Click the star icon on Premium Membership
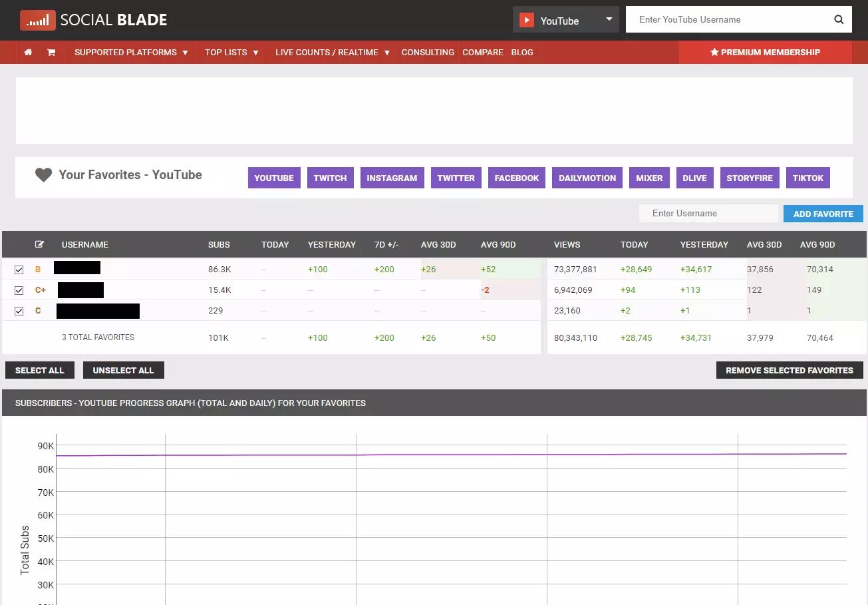Image resolution: width=868 pixels, height=605 pixels. (714, 53)
